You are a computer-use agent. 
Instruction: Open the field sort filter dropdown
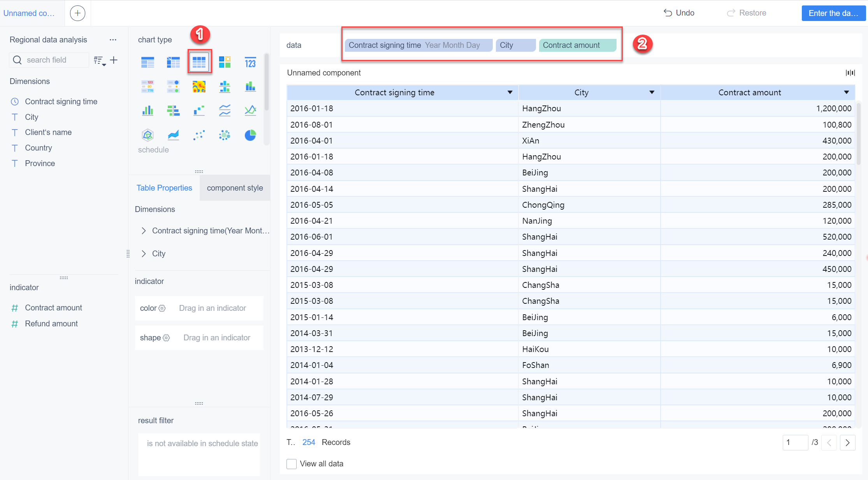[100, 61]
